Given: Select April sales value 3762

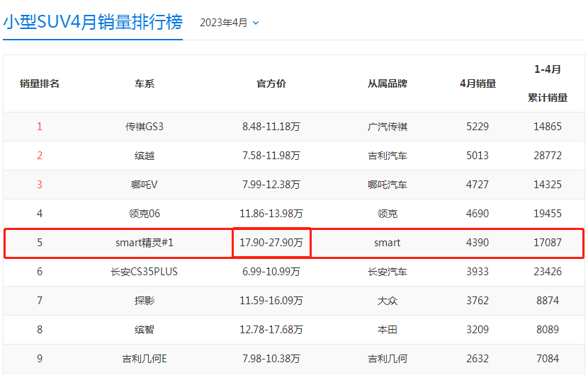Looking at the screenshot, I should [x=477, y=301].
